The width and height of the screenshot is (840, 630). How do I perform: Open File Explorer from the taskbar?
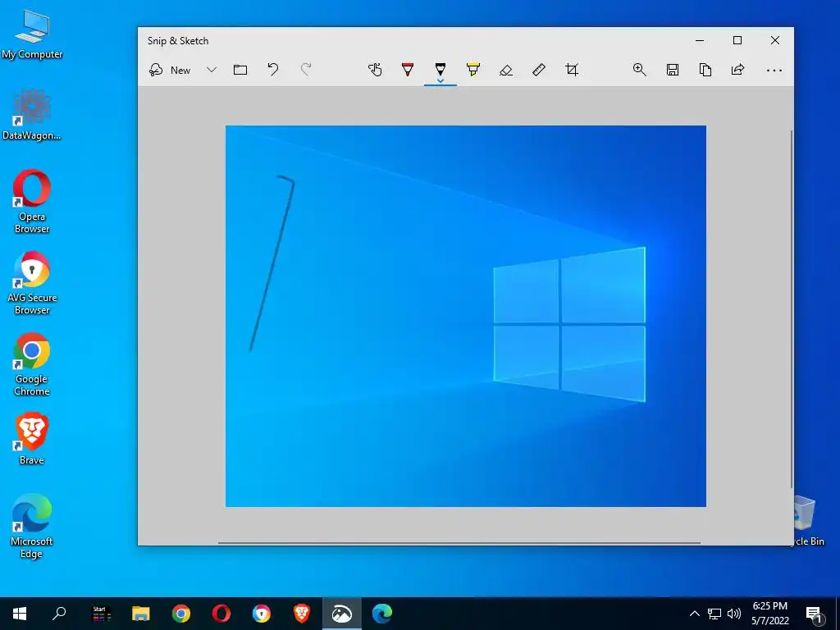141,614
